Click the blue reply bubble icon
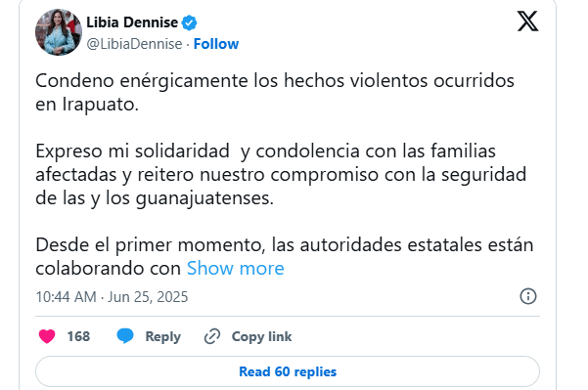 tap(125, 335)
